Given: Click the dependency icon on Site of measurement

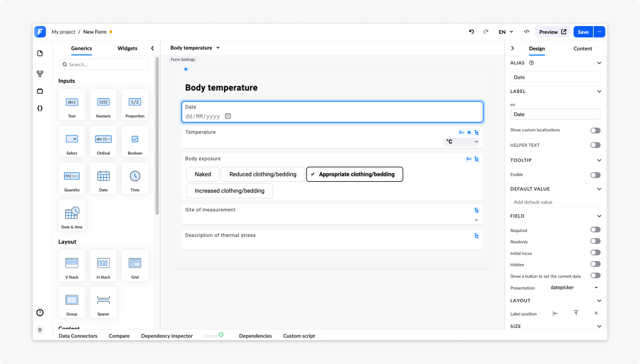Looking at the screenshot, I should [476, 210].
